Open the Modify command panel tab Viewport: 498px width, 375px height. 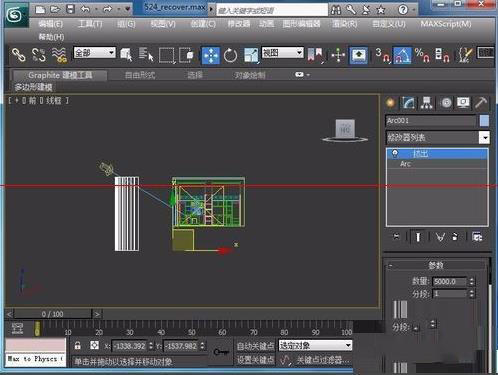pyautogui.click(x=408, y=103)
